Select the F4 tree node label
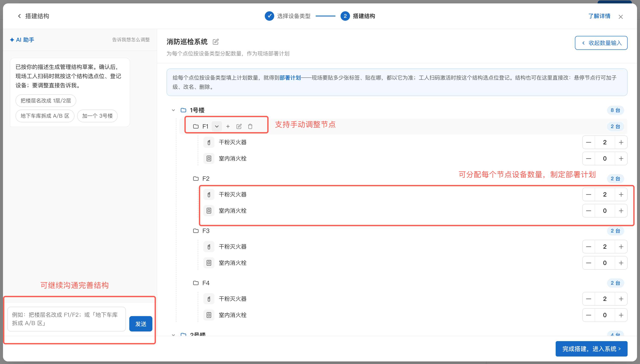 pos(206,283)
